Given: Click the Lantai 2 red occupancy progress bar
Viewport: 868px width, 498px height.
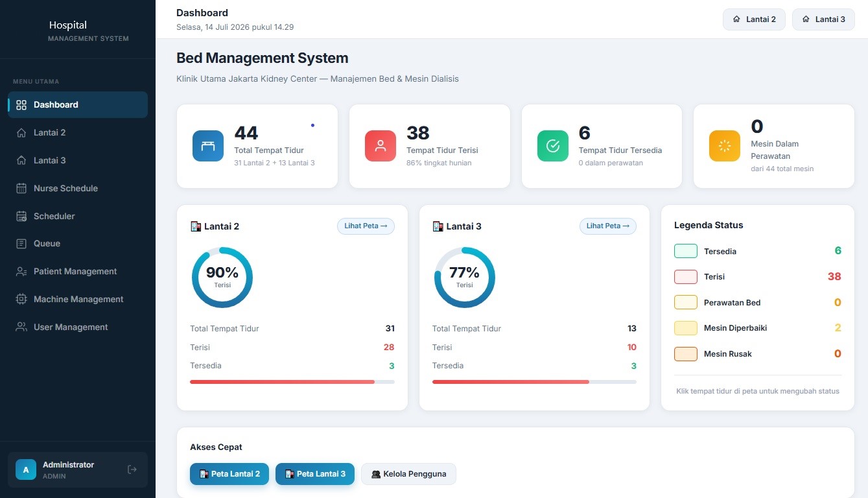Looking at the screenshot, I should coord(292,382).
